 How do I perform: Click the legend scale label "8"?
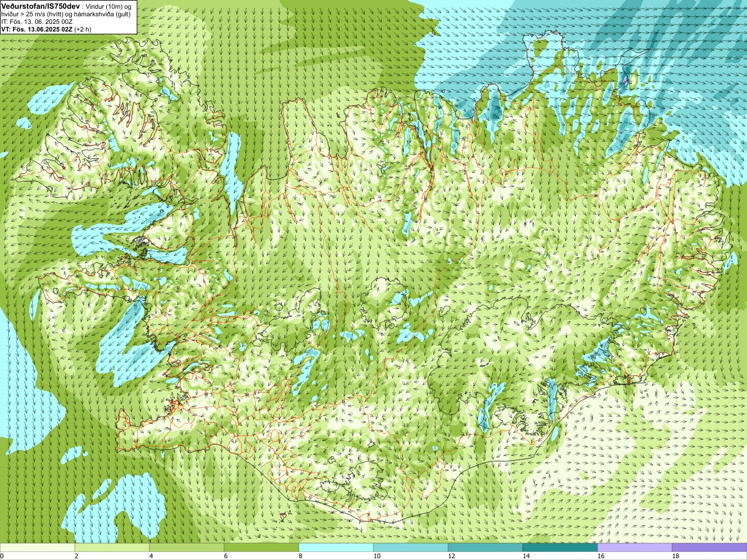[300, 556]
